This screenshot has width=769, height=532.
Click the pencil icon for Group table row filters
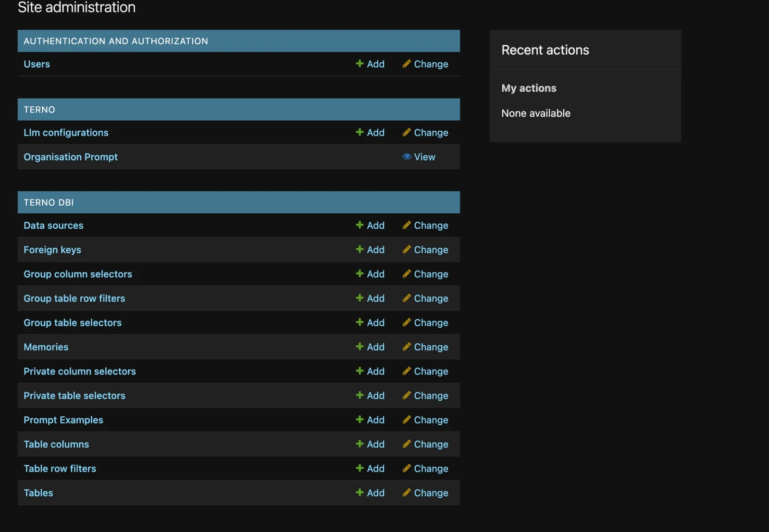point(407,297)
